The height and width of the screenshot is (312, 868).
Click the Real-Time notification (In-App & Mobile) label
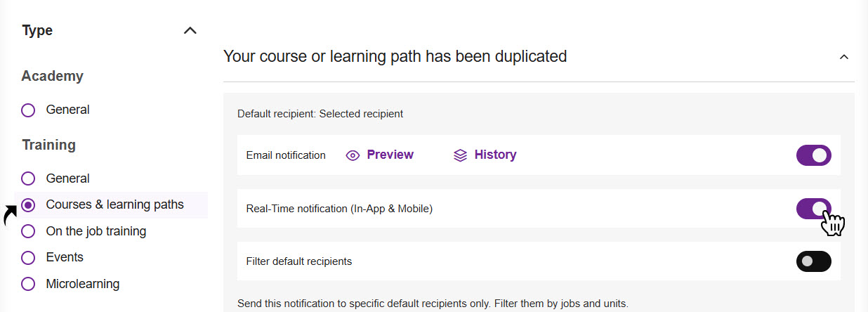click(x=339, y=209)
